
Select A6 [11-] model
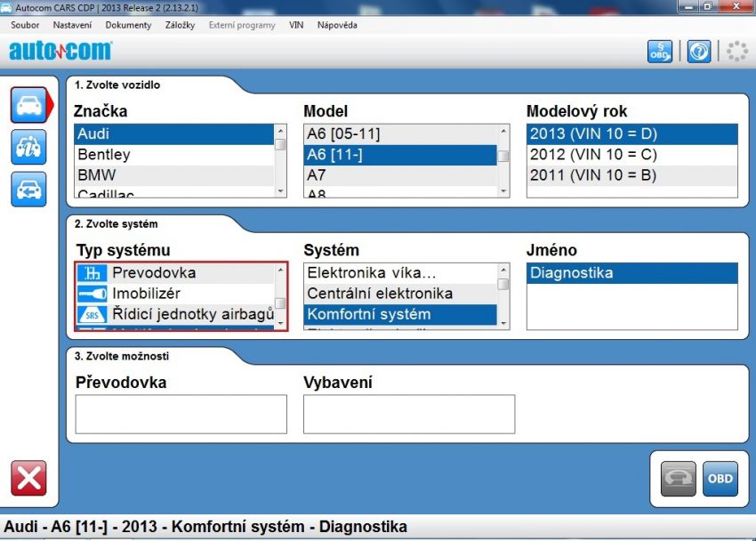point(400,155)
